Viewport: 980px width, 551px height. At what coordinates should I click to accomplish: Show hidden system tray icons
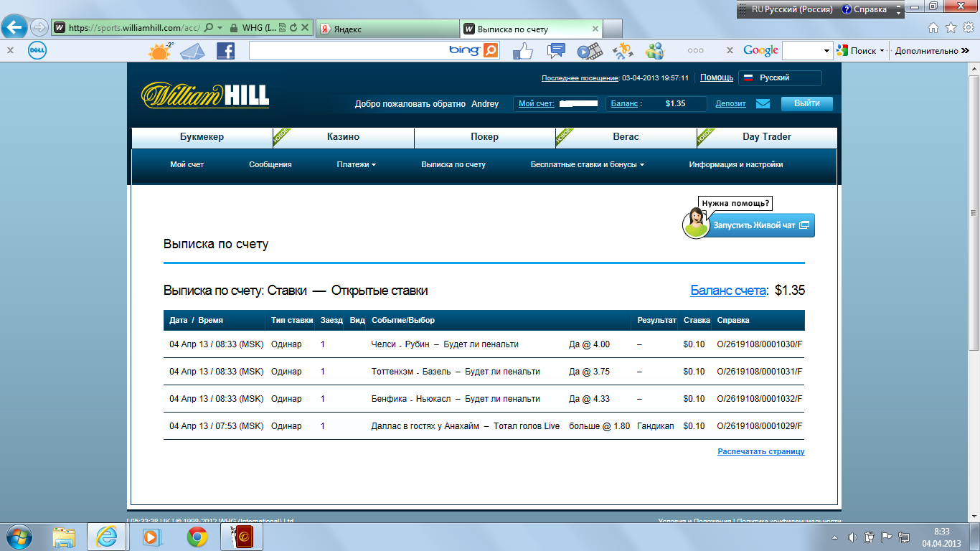[834, 537]
